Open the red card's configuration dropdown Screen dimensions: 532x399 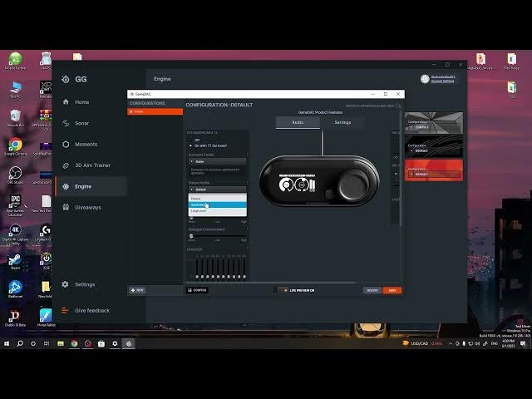click(x=434, y=175)
